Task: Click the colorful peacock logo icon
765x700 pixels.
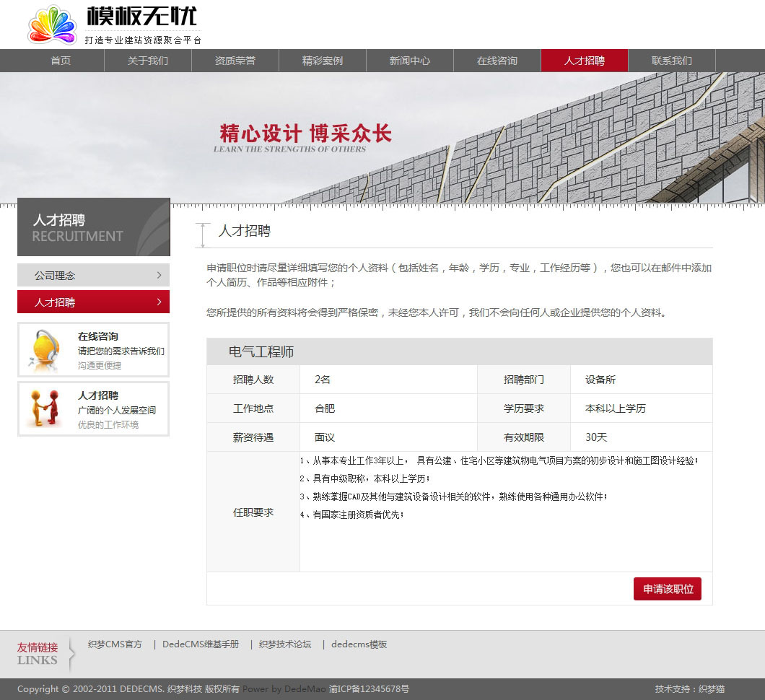Action: tap(52, 25)
